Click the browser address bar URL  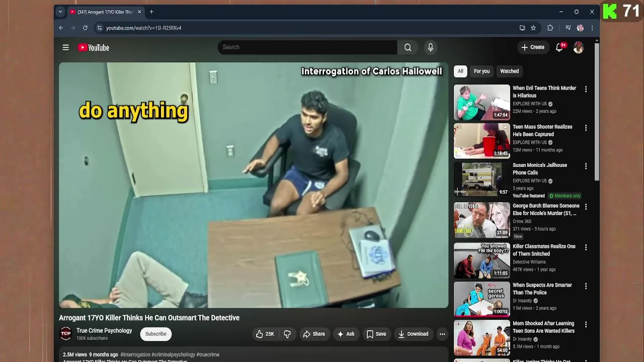(143, 28)
